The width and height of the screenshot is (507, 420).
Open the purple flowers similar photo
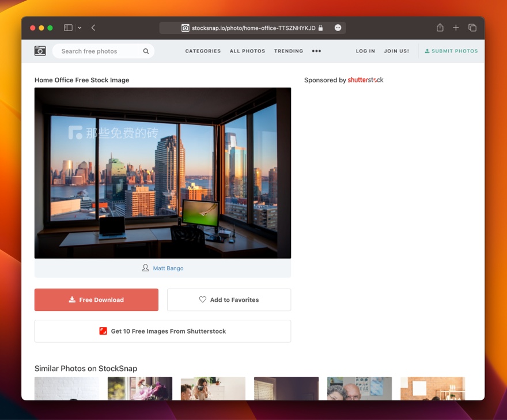140,388
